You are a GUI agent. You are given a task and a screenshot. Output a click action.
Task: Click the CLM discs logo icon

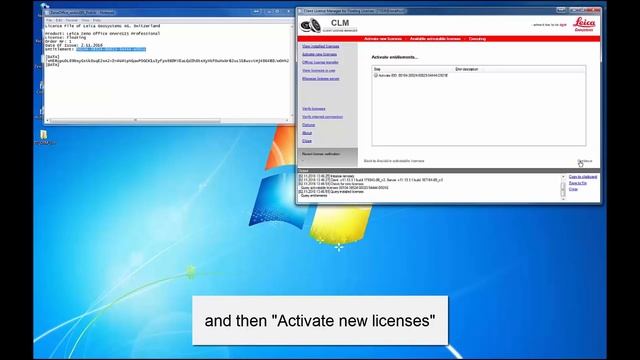[311, 25]
